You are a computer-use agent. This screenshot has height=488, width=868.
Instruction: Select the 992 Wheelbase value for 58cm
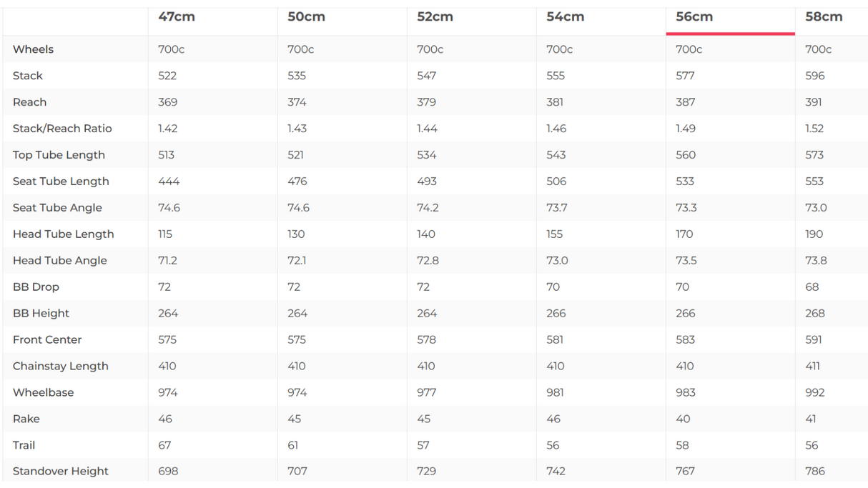tap(814, 393)
